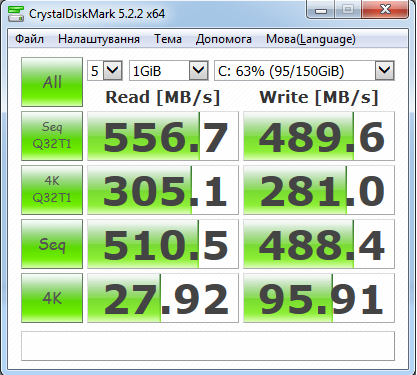Image resolution: width=417 pixels, height=375 pixels.
Task: Run the 4K test button
Action: click(x=52, y=298)
